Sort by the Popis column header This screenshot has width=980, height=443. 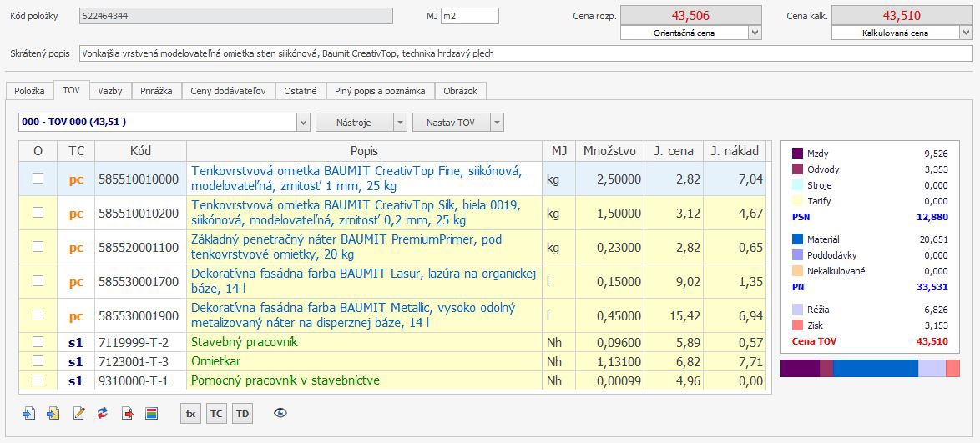coord(365,150)
